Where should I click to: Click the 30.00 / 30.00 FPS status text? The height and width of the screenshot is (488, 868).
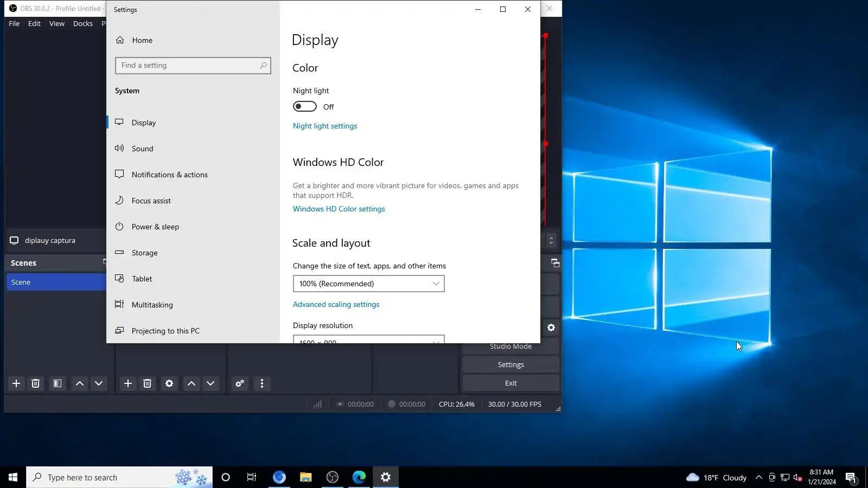515,404
